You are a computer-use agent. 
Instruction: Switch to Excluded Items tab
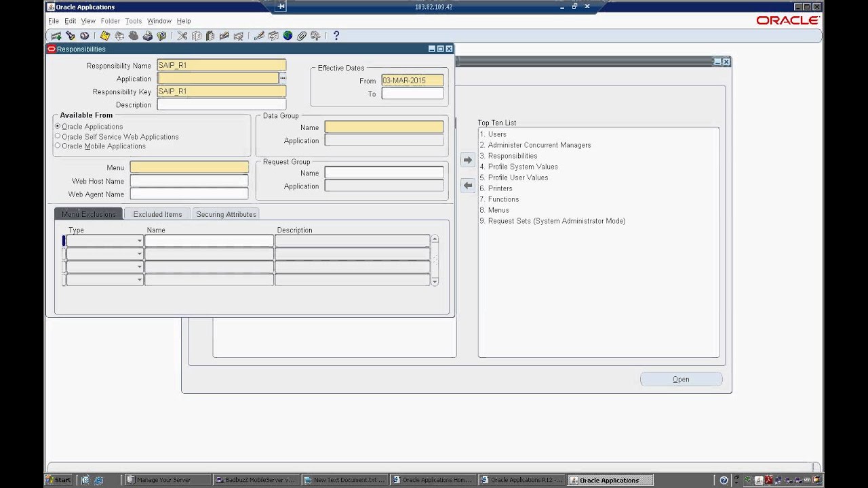(157, 214)
